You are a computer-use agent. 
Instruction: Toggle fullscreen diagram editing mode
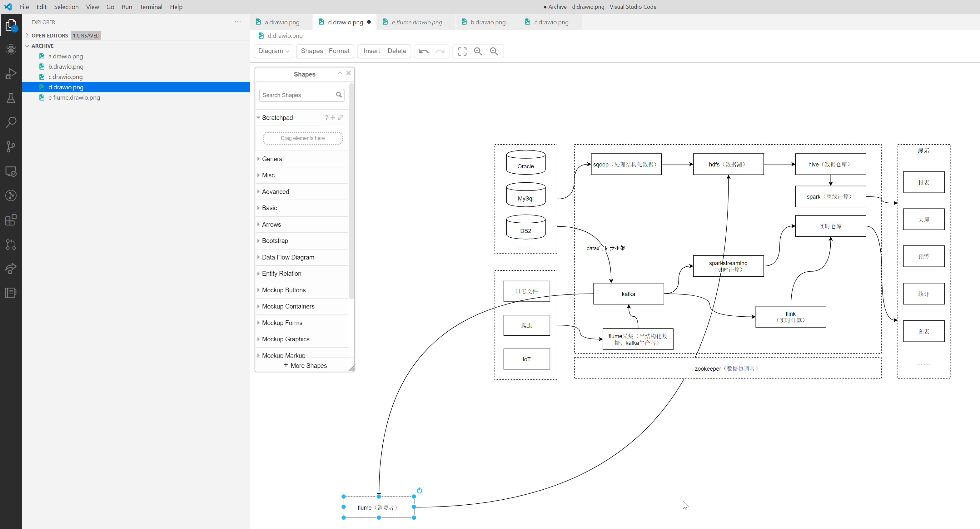461,51
